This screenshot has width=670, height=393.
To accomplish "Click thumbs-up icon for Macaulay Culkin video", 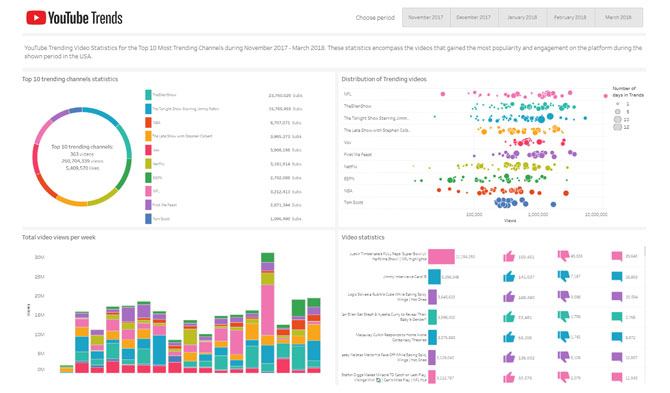I will tap(508, 337).
